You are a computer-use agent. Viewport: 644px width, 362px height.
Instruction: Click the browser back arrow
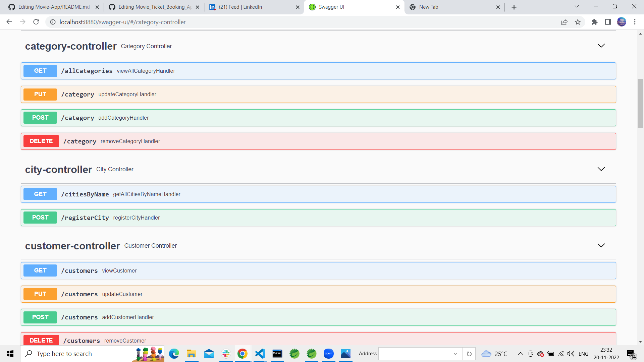(x=9, y=22)
